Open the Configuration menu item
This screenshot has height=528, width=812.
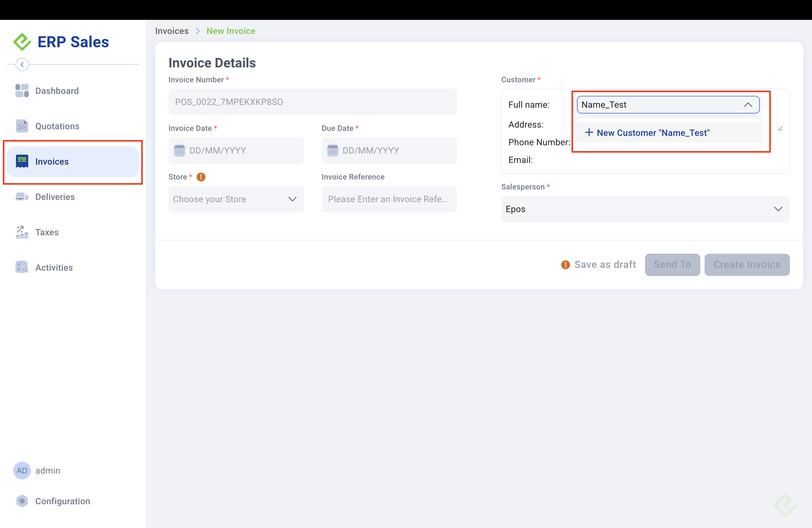tap(73, 501)
